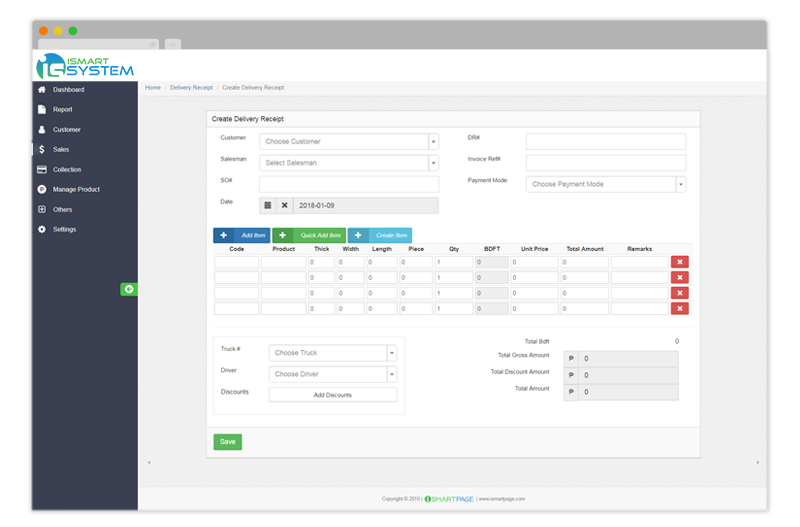Click the Settings gear icon
Screen dimensions: 800x527
point(42,229)
